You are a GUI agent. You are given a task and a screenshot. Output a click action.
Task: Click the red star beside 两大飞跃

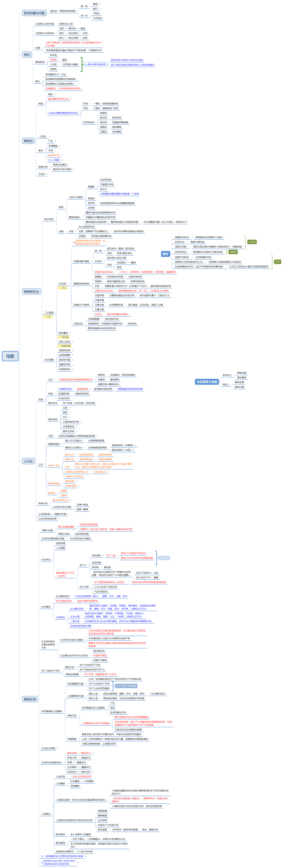point(49,465)
